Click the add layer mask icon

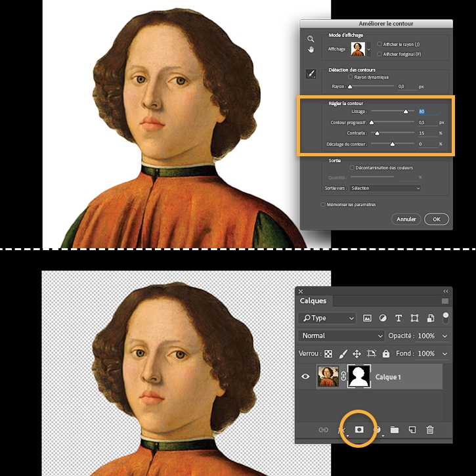[359, 429]
